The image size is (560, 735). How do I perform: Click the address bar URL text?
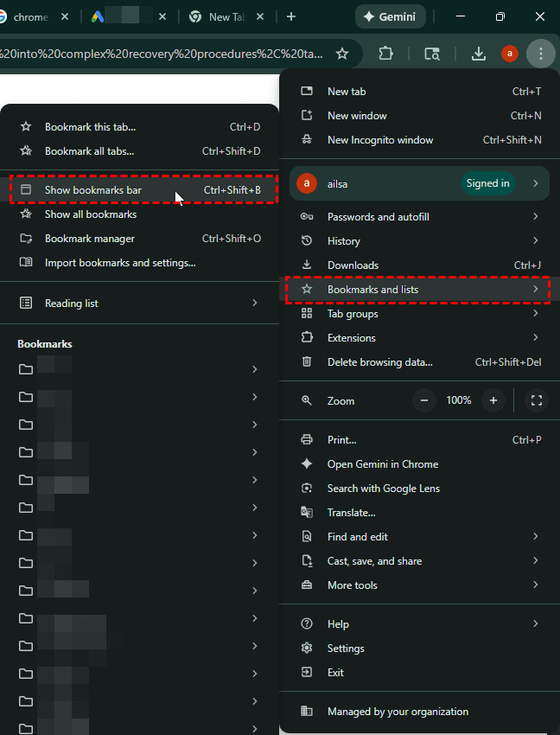tap(164, 54)
